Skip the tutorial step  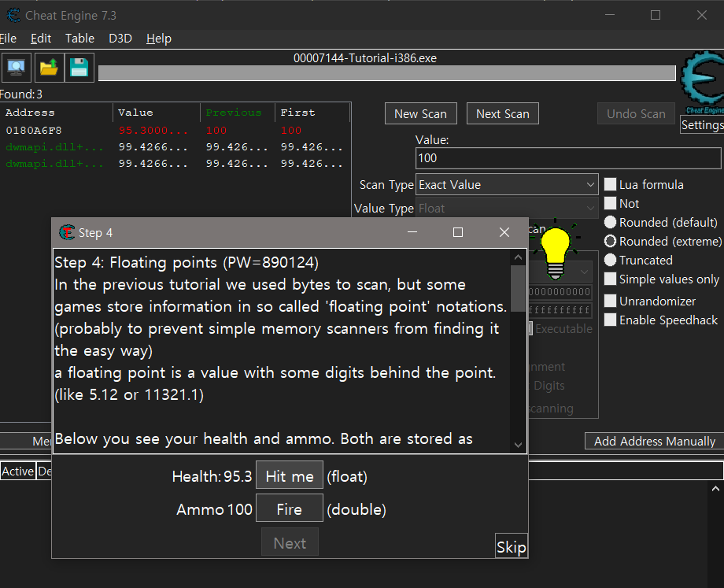click(x=511, y=546)
